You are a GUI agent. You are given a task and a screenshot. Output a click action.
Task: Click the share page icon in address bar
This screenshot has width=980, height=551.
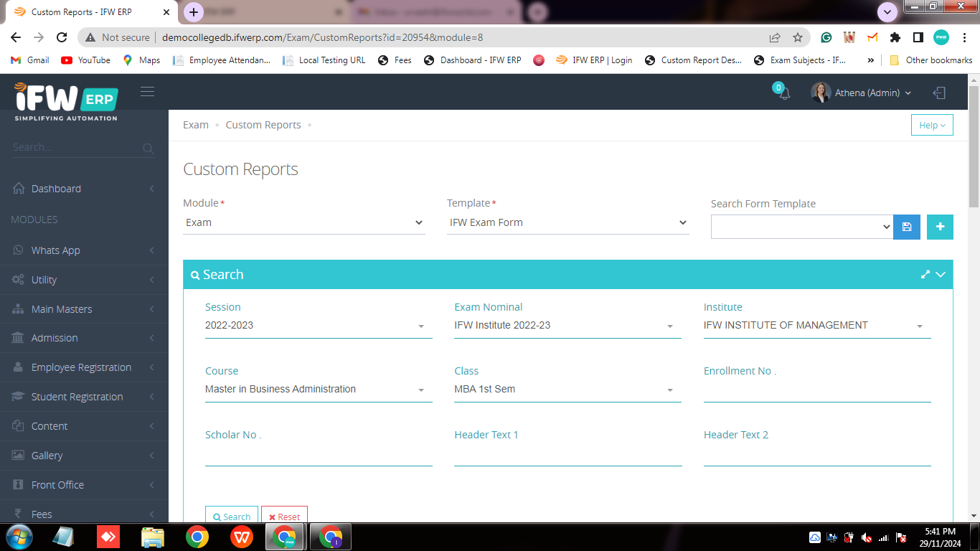click(775, 37)
